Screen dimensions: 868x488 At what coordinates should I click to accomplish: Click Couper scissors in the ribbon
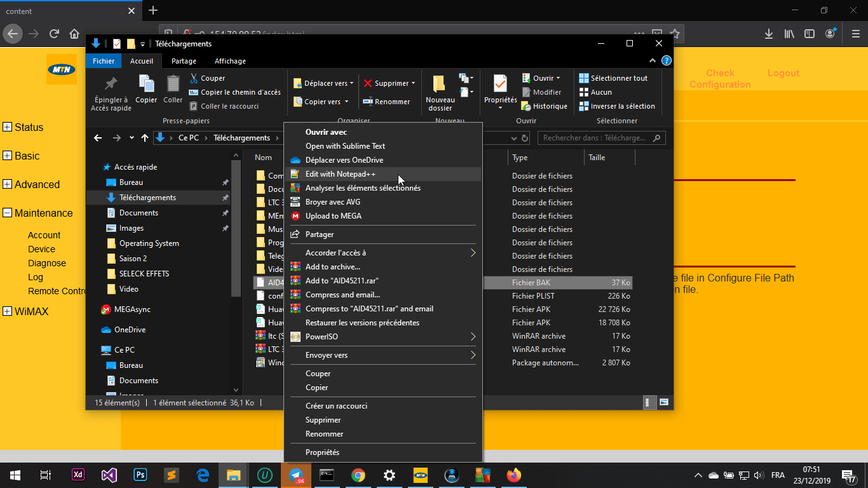click(x=207, y=78)
